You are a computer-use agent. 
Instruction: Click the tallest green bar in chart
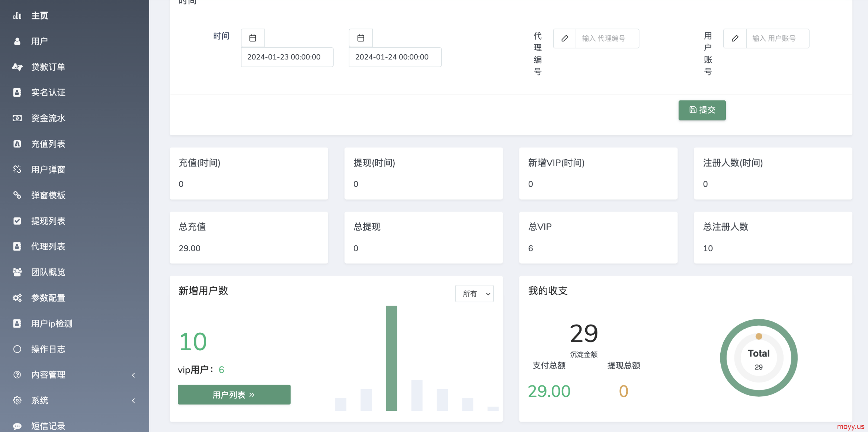click(x=391, y=358)
